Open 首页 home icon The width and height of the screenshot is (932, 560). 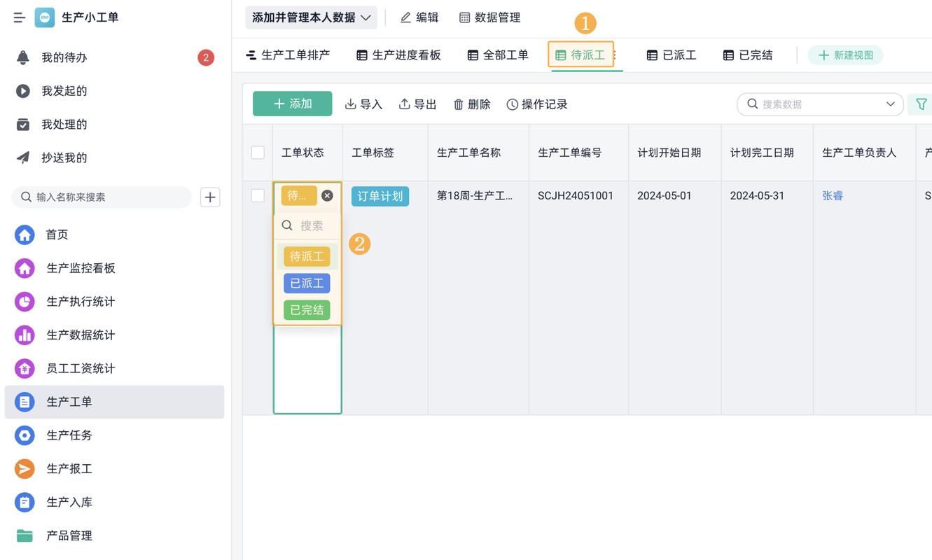point(25,234)
